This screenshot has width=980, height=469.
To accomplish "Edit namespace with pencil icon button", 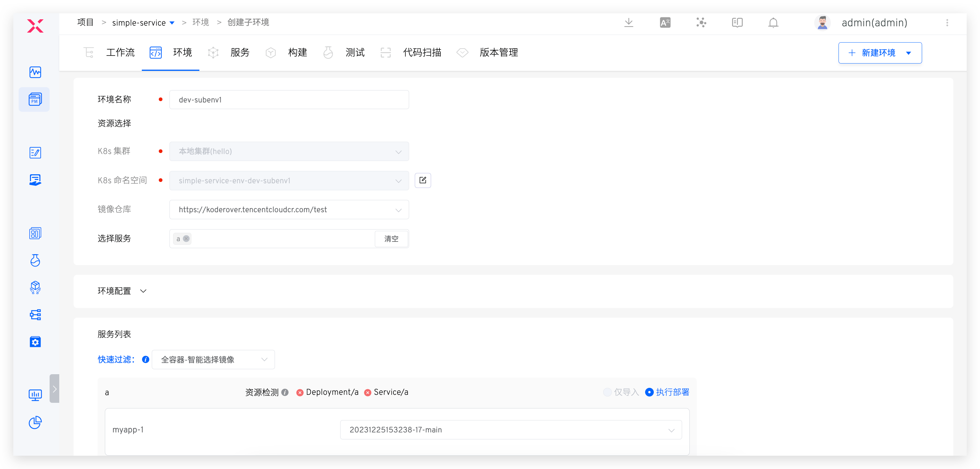I will click(x=423, y=180).
